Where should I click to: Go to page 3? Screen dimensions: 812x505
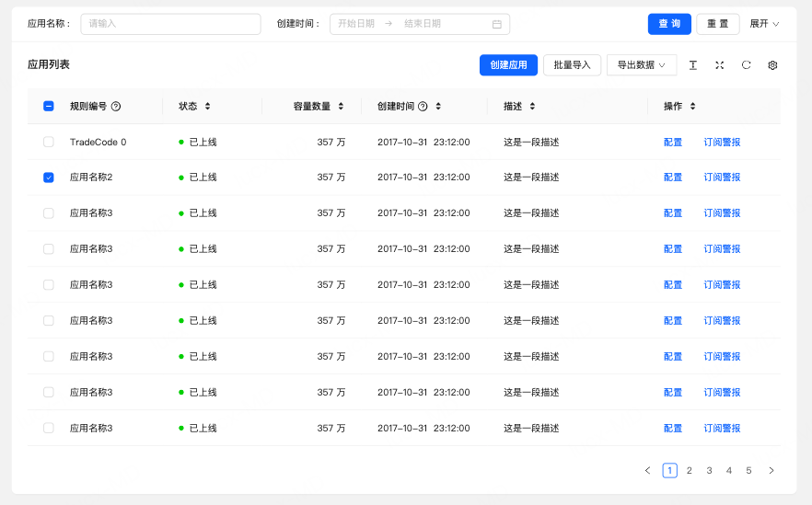click(x=709, y=470)
